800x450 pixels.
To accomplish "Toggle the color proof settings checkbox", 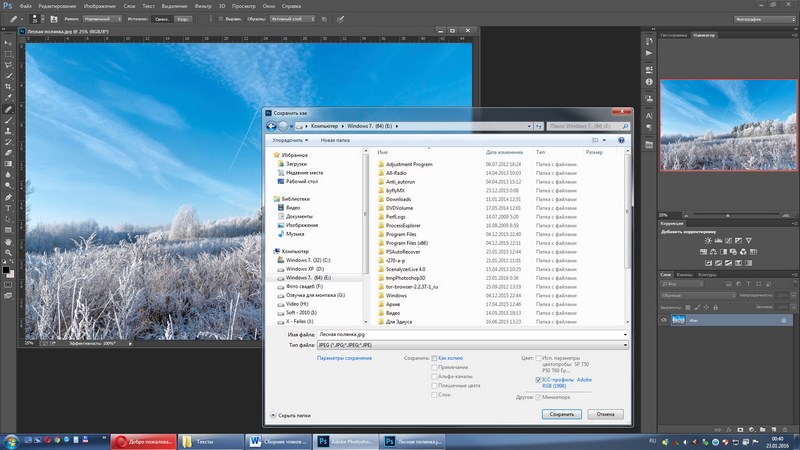I will 538,358.
